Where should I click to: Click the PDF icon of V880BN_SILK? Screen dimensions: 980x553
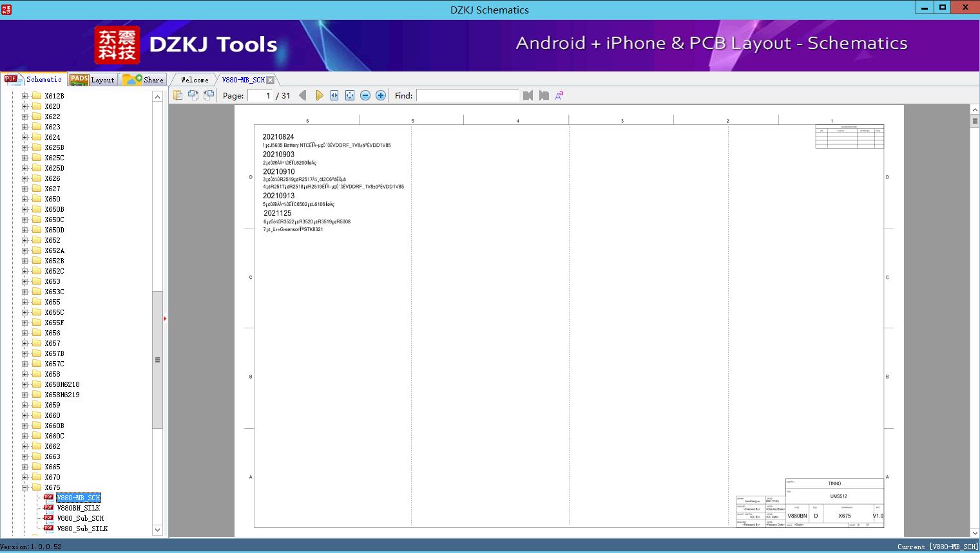click(48, 507)
